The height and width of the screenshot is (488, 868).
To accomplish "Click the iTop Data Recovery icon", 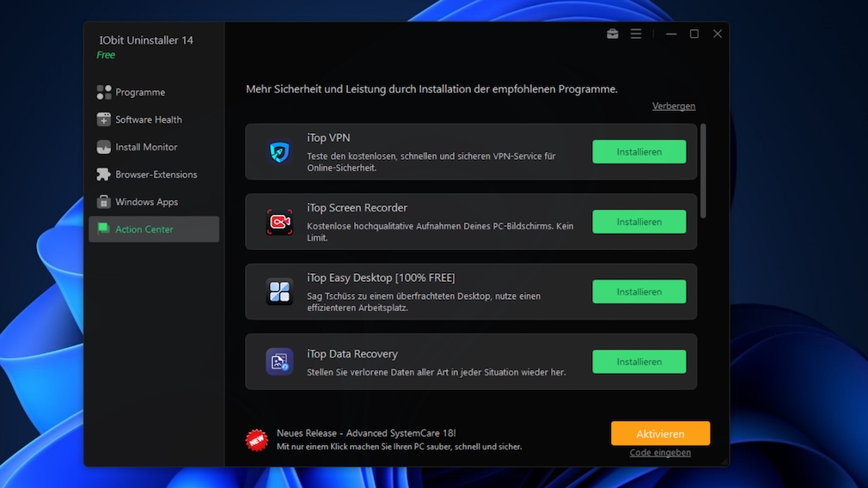I will pos(279,362).
